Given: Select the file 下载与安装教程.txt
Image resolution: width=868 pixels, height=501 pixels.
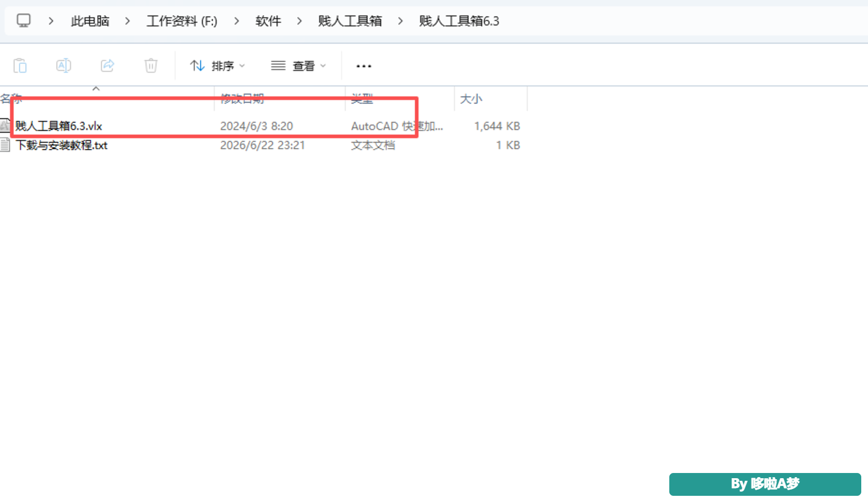Looking at the screenshot, I should coord(61,145).
